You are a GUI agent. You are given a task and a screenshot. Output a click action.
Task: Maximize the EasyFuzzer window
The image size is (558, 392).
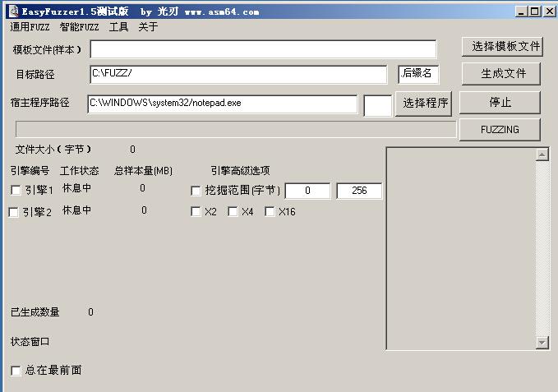point(534,12)
